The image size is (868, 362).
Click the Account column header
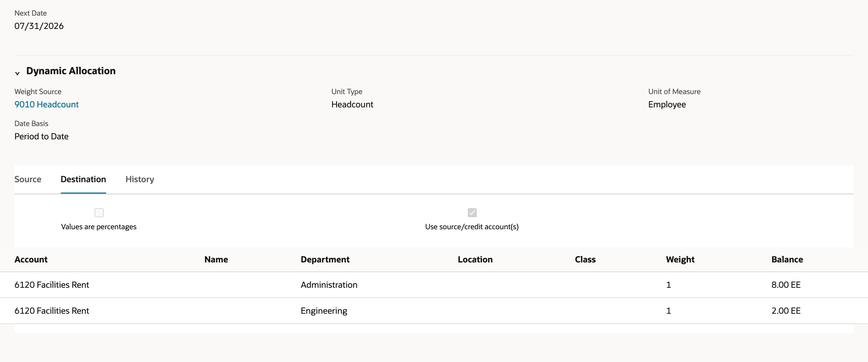click(31, 259)
